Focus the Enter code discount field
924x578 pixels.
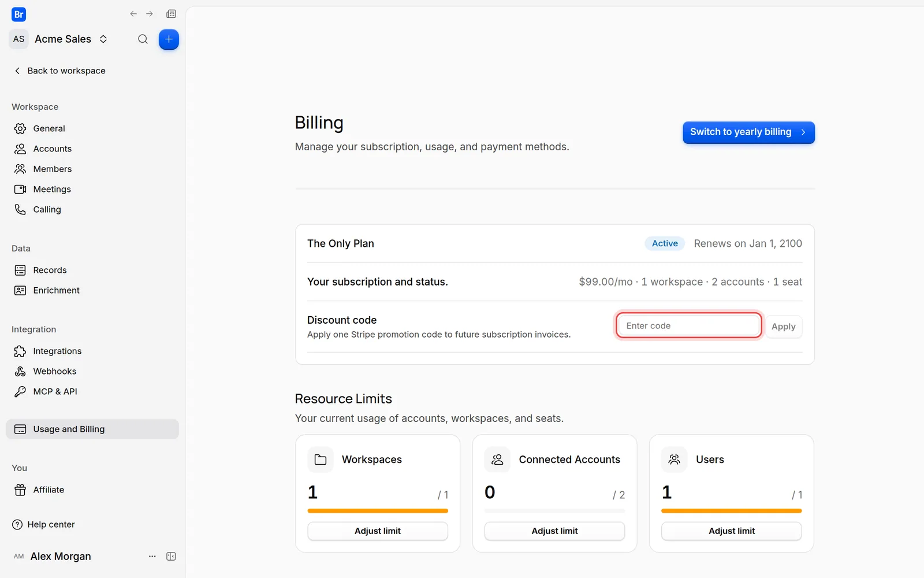click(689, 326)
